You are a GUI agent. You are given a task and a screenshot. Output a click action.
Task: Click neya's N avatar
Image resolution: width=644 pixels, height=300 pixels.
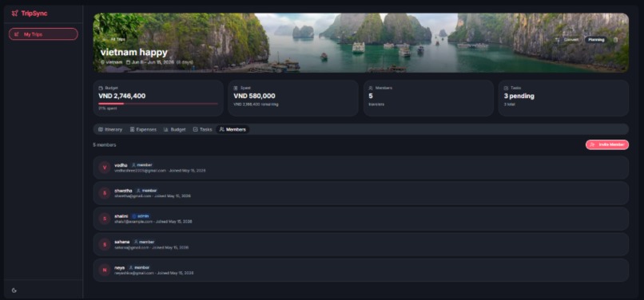click(x=105, y=270)
